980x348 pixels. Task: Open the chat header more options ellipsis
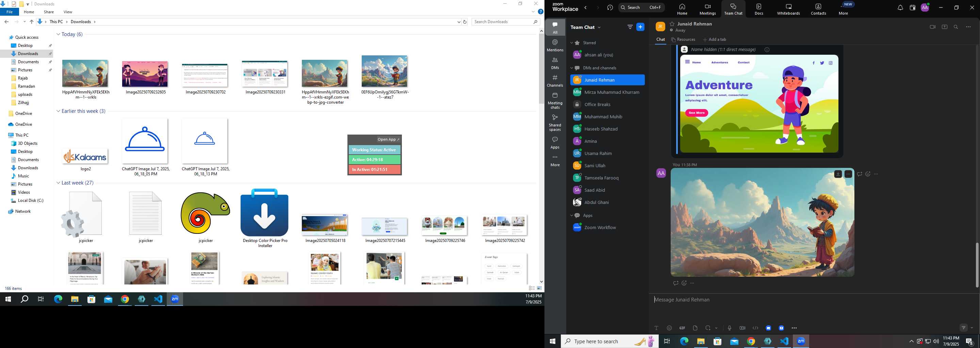[968, 27]
